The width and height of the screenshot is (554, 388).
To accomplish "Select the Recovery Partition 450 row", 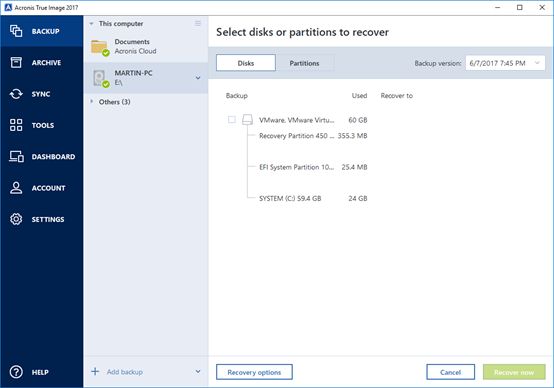I will point(296,136).
